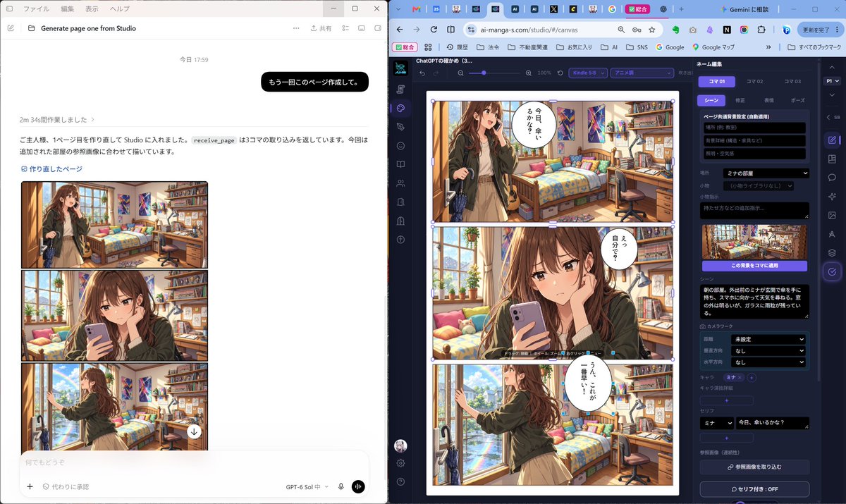Click 参照画像を取り込む button
The width and height of the screenshot is (846, 504).
point(754,467)
